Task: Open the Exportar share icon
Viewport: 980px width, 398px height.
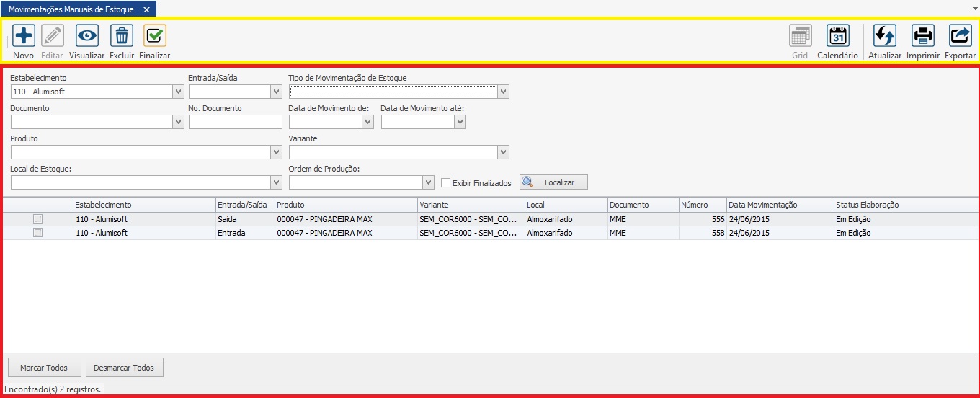Action: 960,36
